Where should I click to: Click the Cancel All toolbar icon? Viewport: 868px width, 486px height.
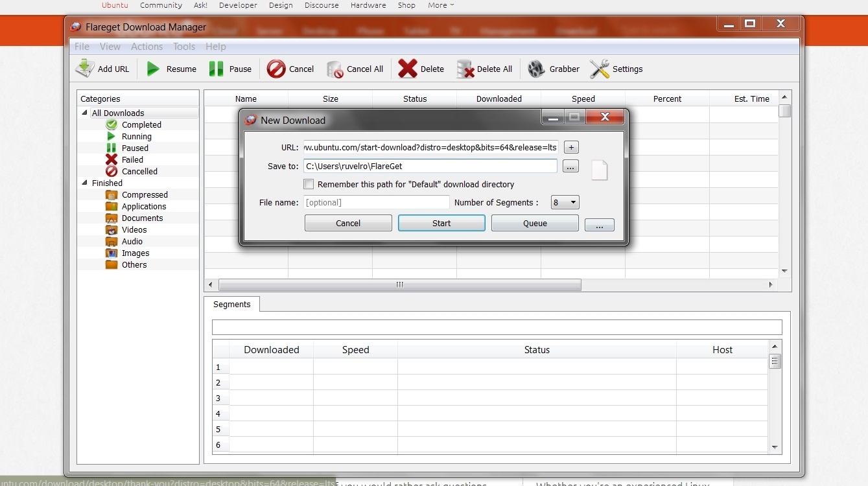point(334,69)
